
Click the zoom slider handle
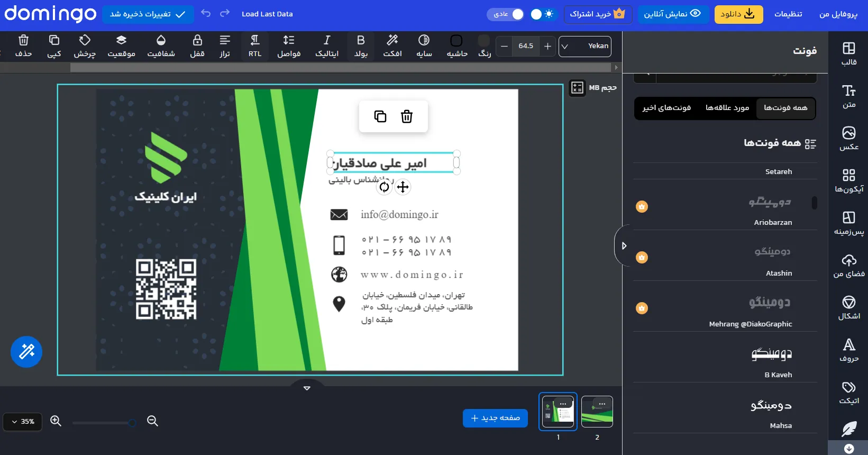coord(132,422)
